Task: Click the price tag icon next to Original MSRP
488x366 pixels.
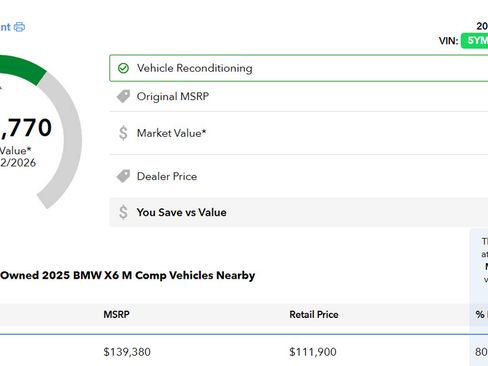Action: coord(123,96)
